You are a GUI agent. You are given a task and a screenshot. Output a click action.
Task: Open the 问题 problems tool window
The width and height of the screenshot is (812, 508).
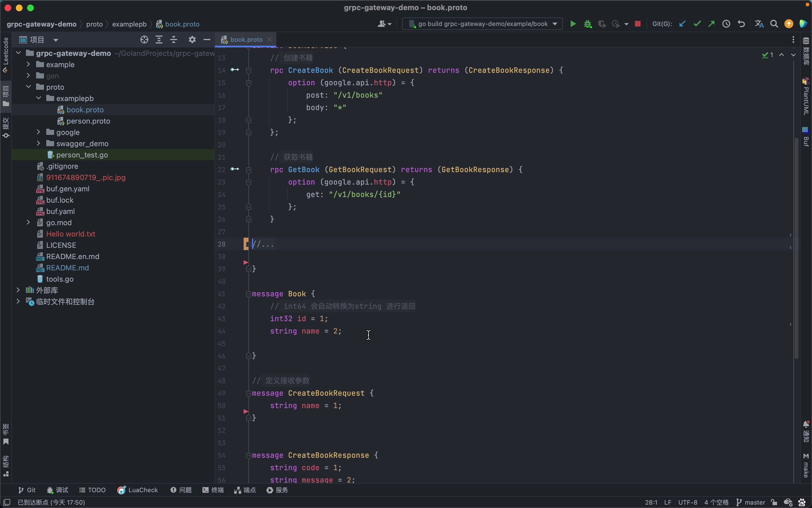(181, 490)
